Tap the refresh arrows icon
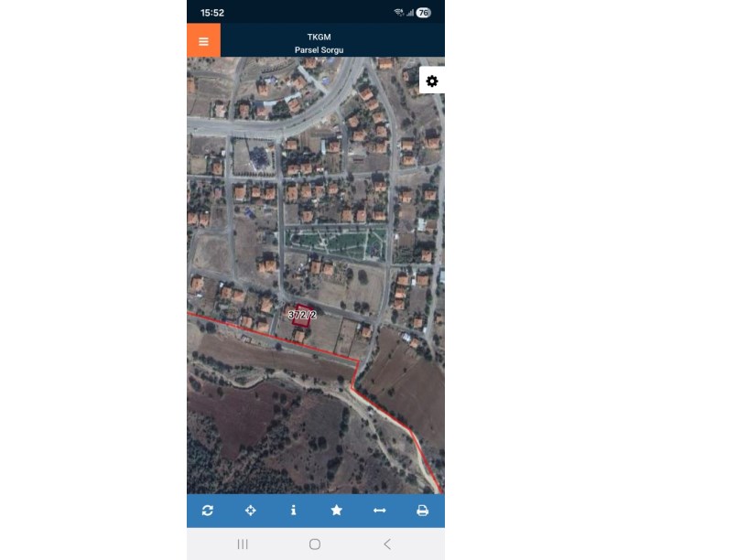This screenshot has width=747, height=560. [x=207, y=511]
